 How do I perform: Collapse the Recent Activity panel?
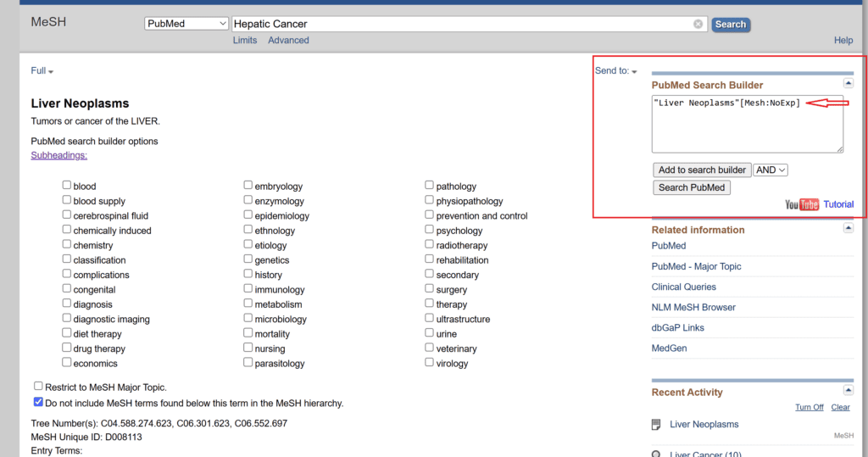point(848,391)
